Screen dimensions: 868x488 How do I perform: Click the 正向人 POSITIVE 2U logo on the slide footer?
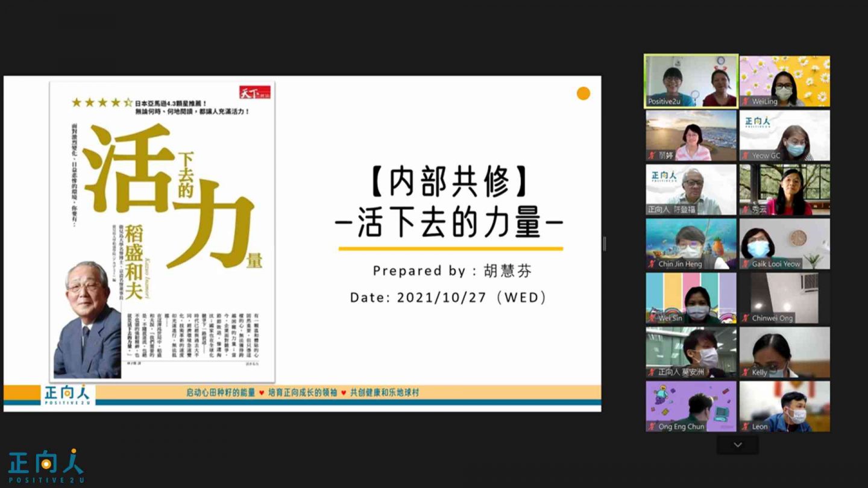pos(68,394)
